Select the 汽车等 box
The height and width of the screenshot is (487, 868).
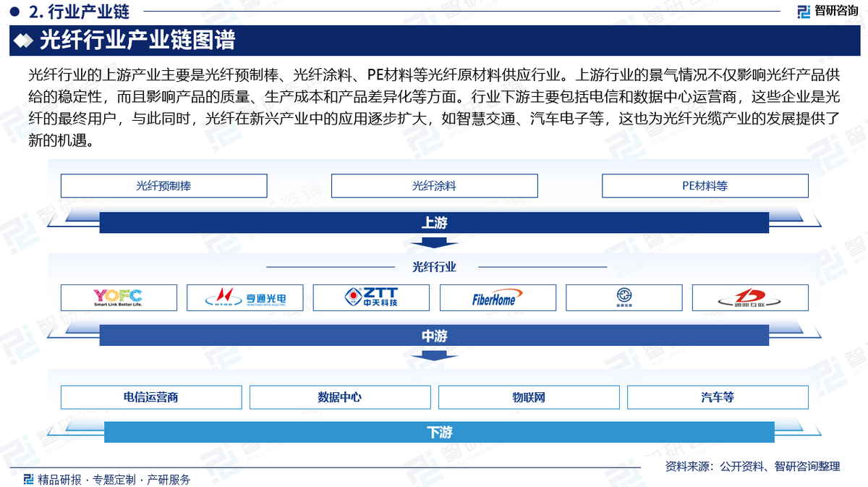718,397
